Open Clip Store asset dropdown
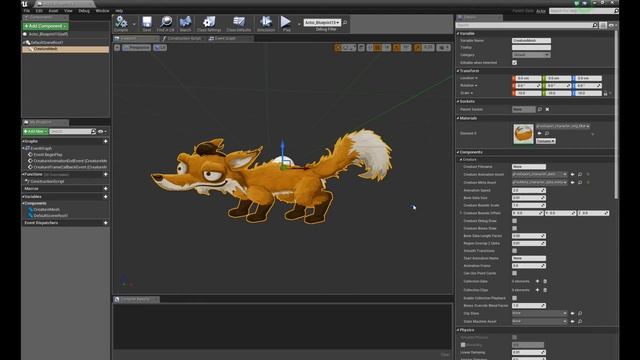 pyautogui.click(x=540, y=313)
